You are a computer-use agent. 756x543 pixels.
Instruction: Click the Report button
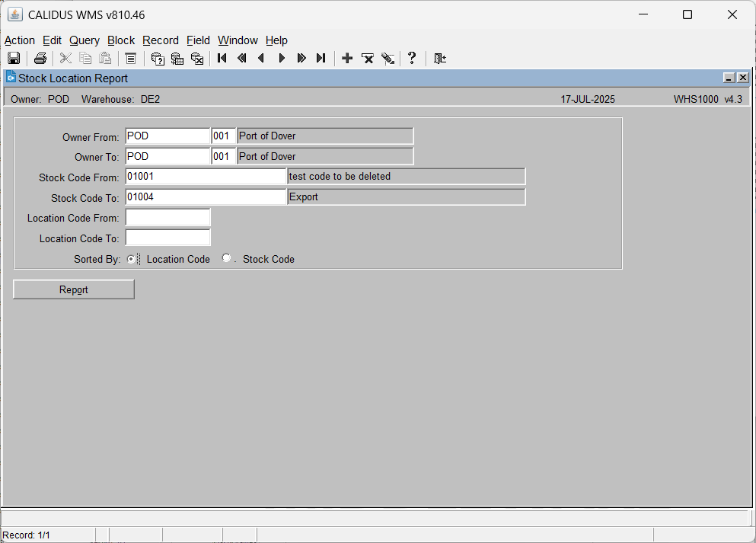click(74, 289)
